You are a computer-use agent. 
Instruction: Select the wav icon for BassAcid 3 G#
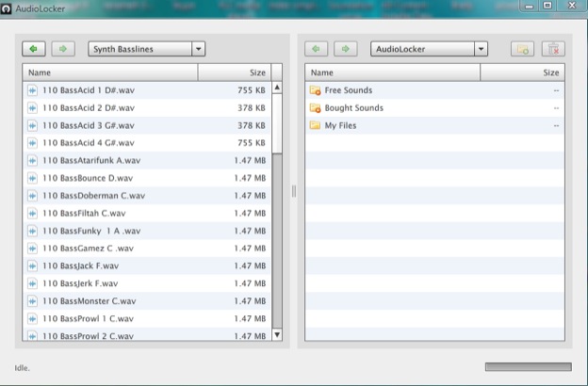click(x=33, y=125)
